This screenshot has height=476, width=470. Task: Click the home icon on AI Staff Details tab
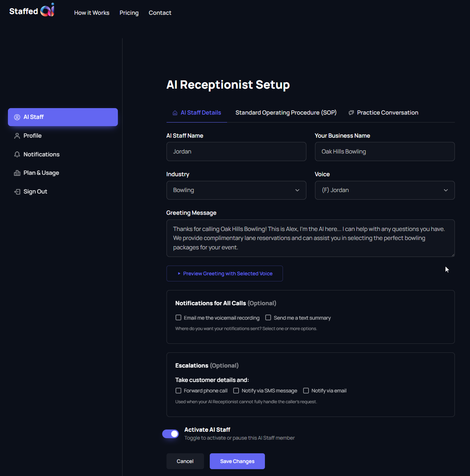click(175, 113)
